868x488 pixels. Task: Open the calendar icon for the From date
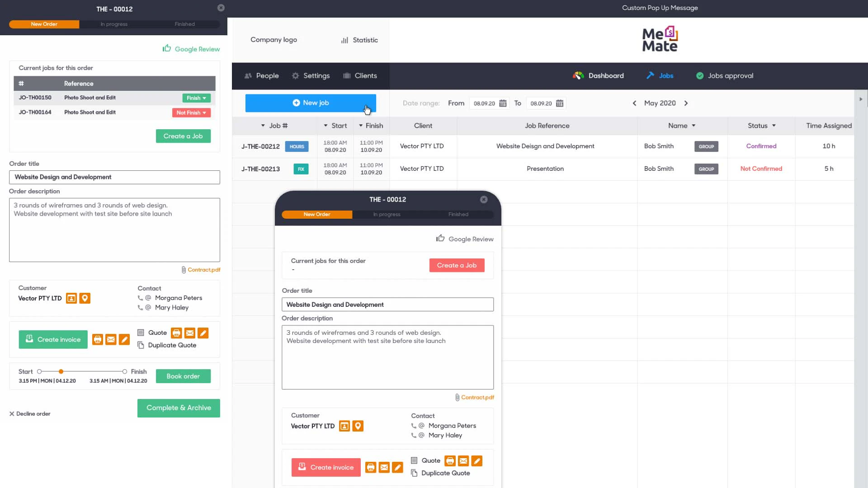(x=503, y=103)
